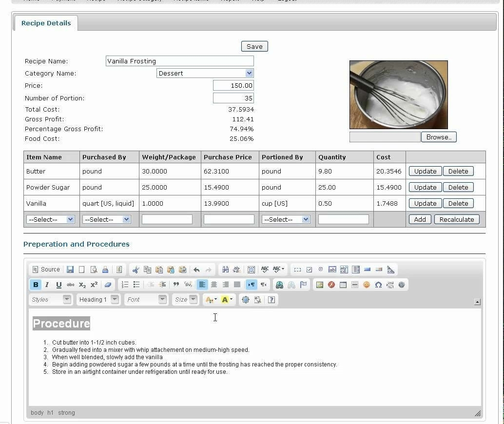The width and height of the screenshot is (504, 424).
Task: Click the Source button in editor toolbar
Action: click(x=46, y=270)
